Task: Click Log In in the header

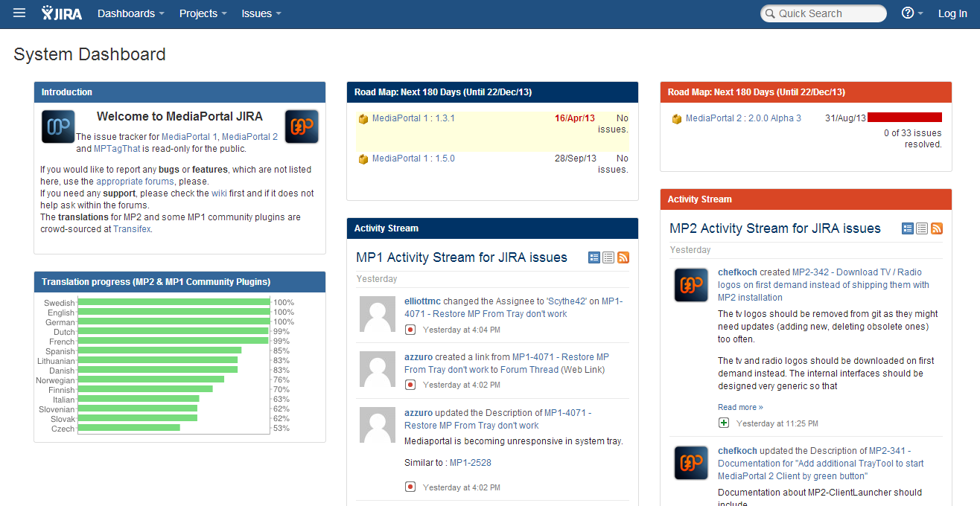Action: (x=952, y=13)
